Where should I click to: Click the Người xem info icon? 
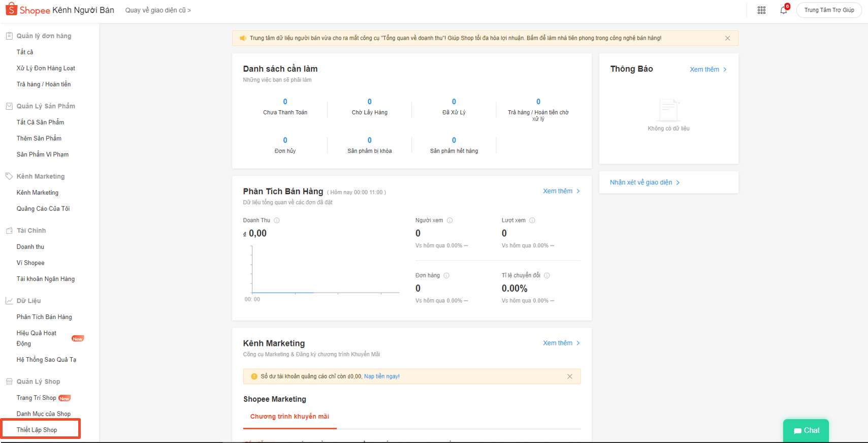click(449, 220)
